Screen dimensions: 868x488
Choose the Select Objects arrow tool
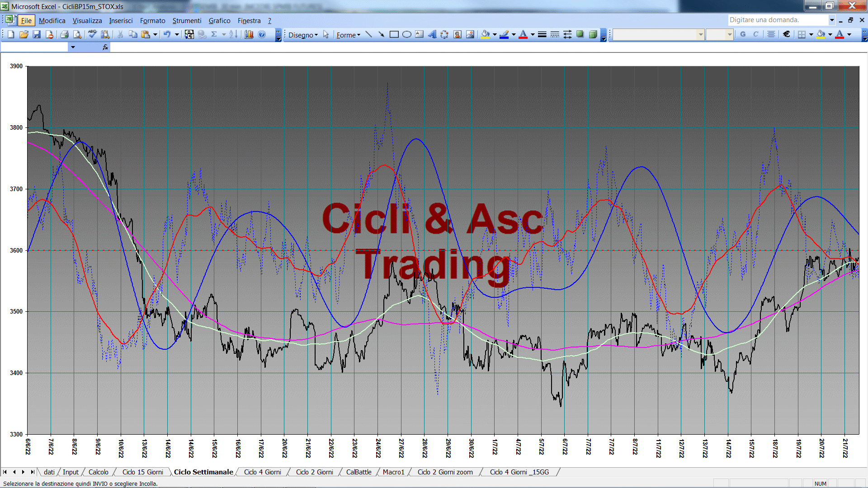coord(326,35)
